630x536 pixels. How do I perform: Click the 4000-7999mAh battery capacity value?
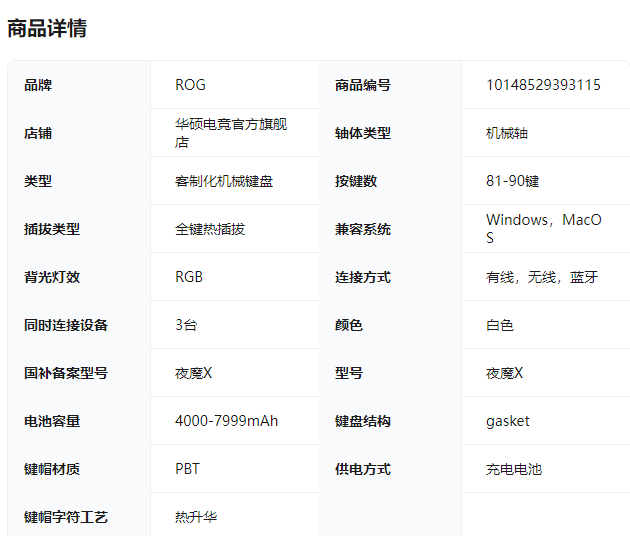(226, 421)
